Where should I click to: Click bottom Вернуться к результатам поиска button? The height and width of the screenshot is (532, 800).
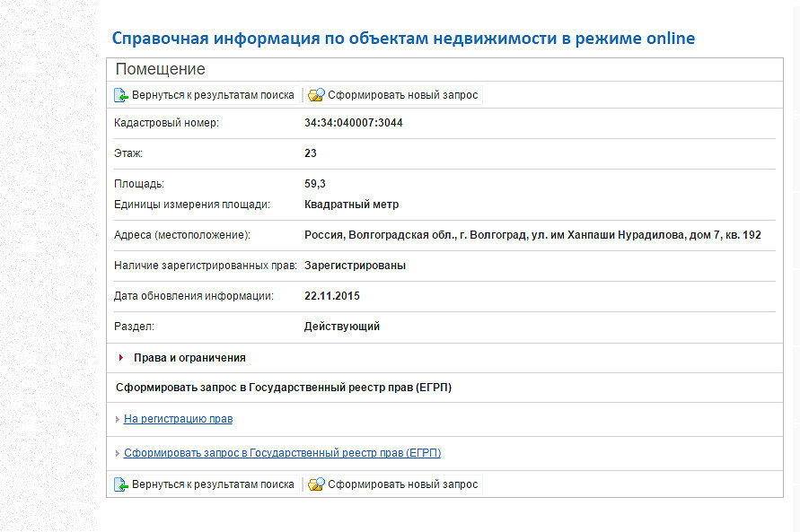click(205, 484)
